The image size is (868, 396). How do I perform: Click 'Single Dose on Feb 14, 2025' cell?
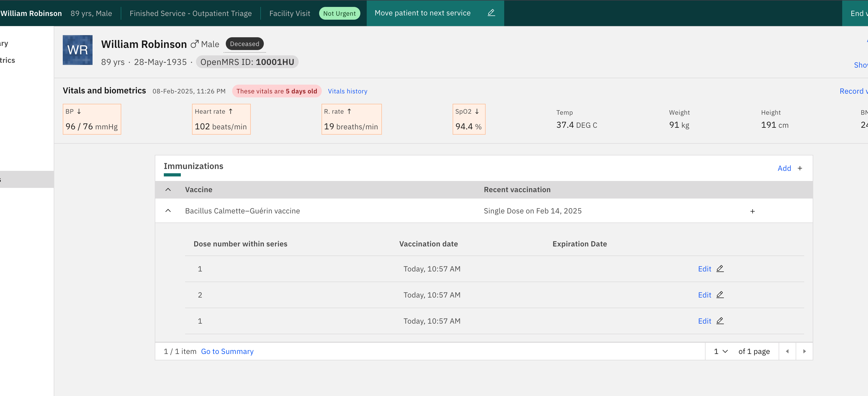[x=532, y=211]
